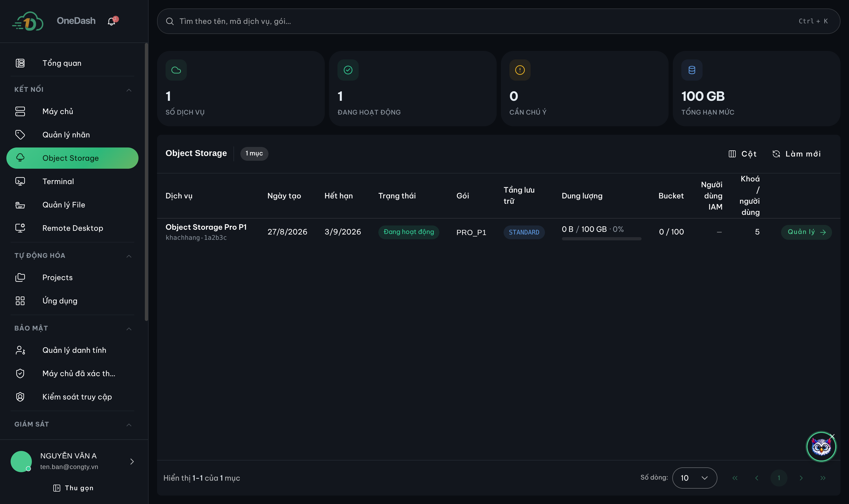Click the search magnifier icon
Image resolution: width=849 pixels, height=504 pixels.
click(170, 21)
